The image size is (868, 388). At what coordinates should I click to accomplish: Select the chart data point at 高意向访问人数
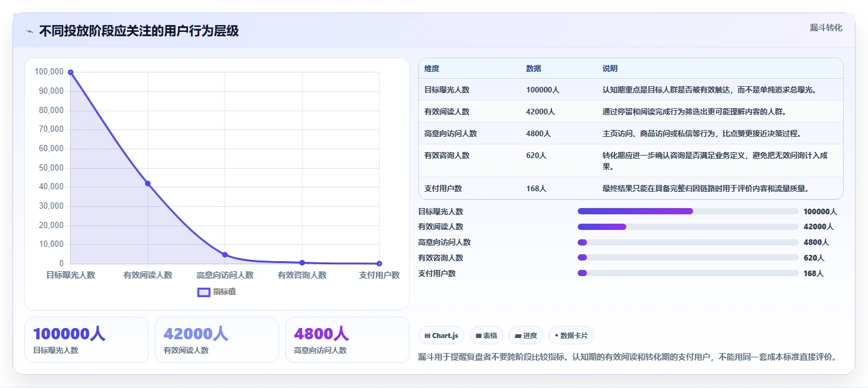[x=225, y=255]
